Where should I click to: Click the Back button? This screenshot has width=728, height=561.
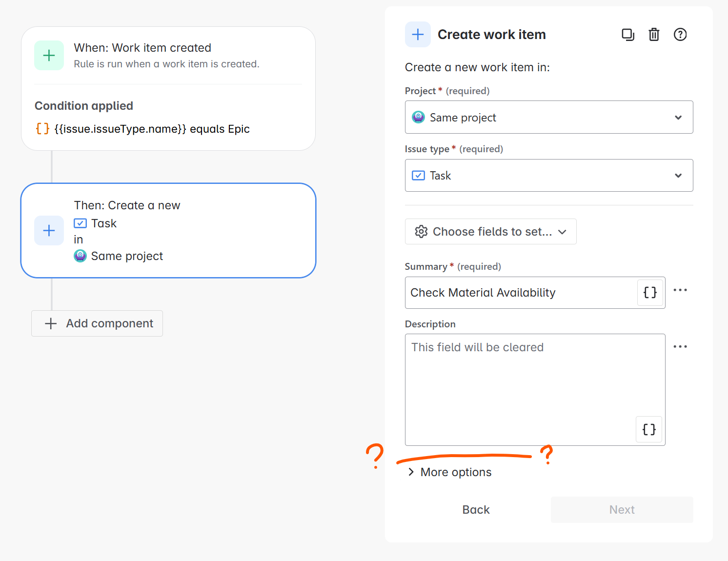pyautogui.click(x=476, y=510)
